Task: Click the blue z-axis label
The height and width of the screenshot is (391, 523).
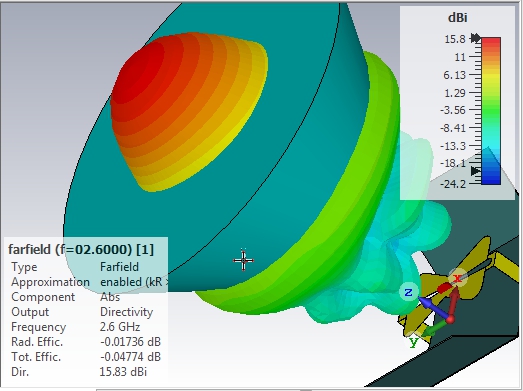Action: (408, 293)
